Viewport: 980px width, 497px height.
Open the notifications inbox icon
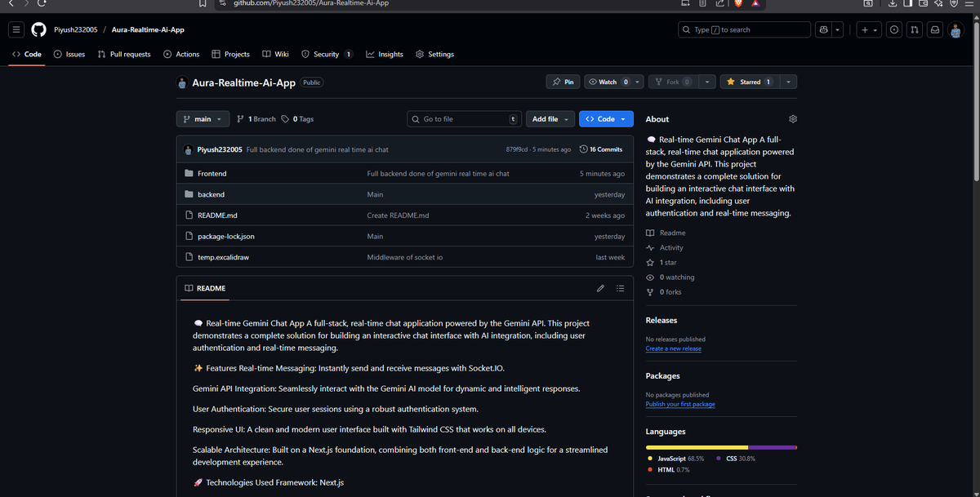pyautogui.click(x=935, y=29)
